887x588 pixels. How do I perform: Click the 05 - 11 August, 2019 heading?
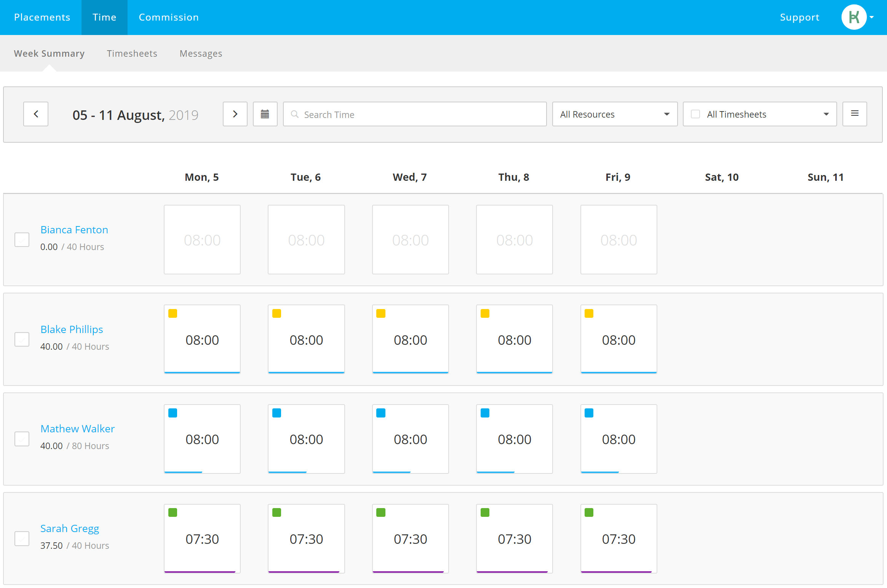coord(136,115)
